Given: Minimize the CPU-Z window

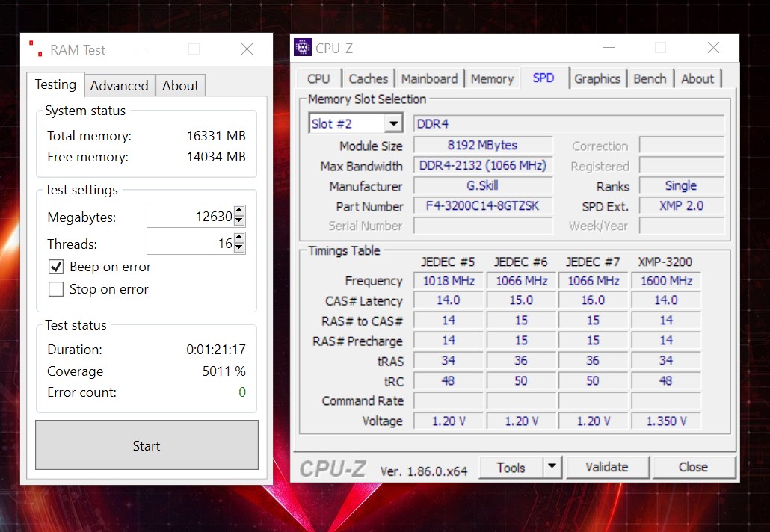Looking at the screenshot, I should (609, 48).
